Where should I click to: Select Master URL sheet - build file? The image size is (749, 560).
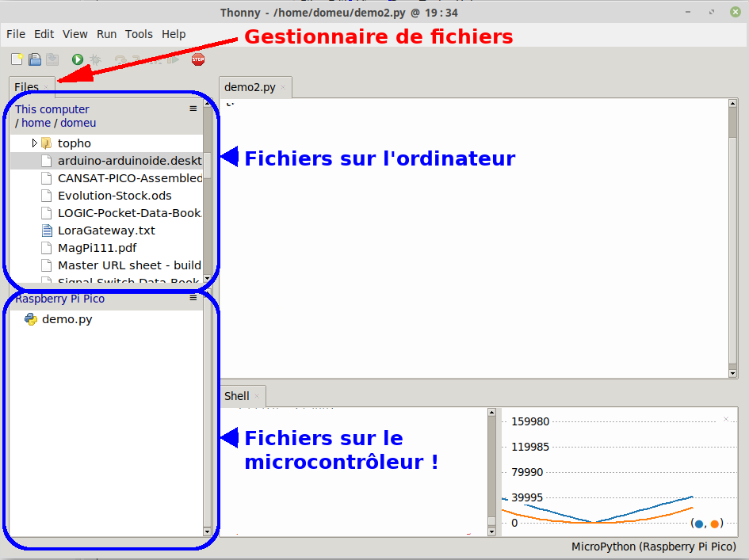106,265
